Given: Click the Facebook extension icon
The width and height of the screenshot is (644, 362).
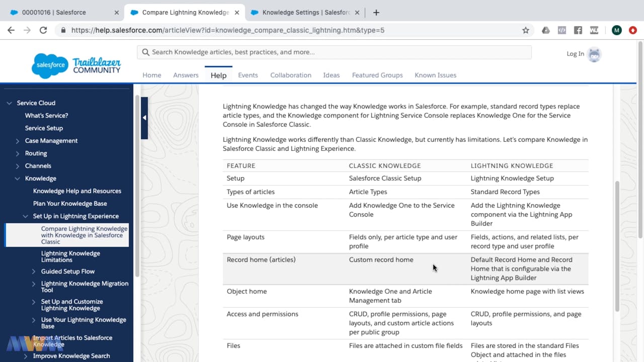Looking at the screenshot, I should pos(578,30).
